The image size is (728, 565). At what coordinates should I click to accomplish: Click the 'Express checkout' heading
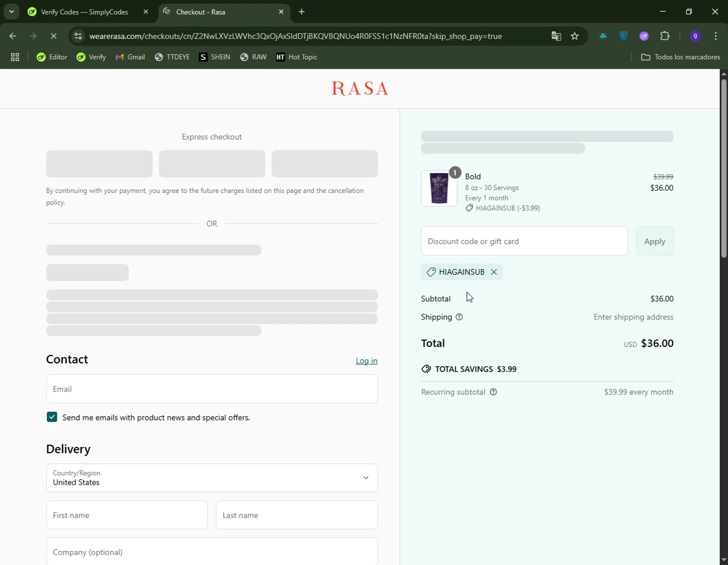pyautogui.click(x=212, y=137)
